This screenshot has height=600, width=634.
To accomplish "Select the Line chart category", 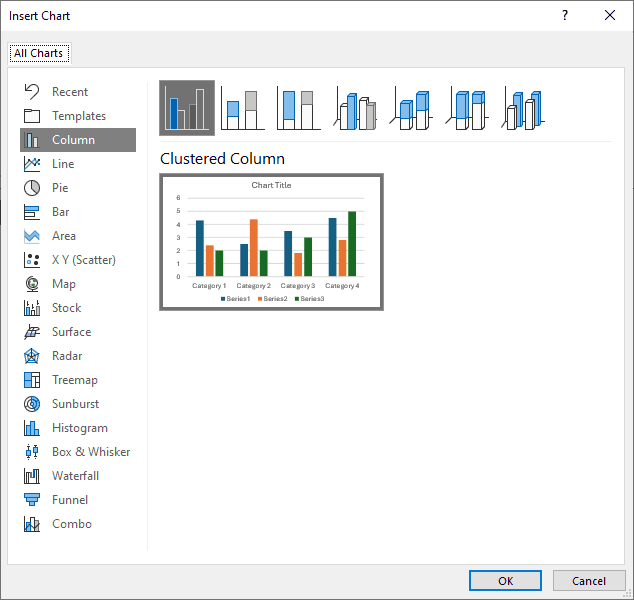I will 62,164.
